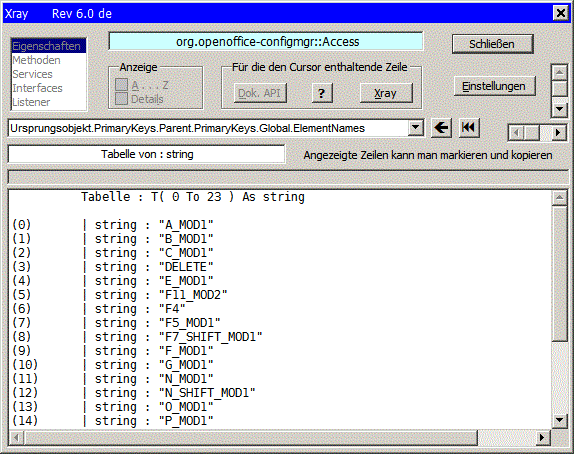Select row (9) "F_MOD1"
This screenshot has height=454, width=574.
[x=280, y=351]
